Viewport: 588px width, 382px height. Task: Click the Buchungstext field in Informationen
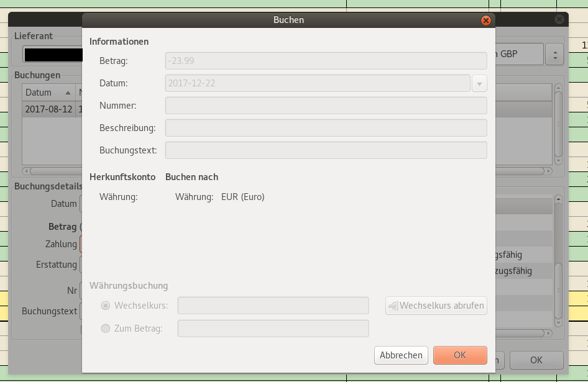(326, 150)
